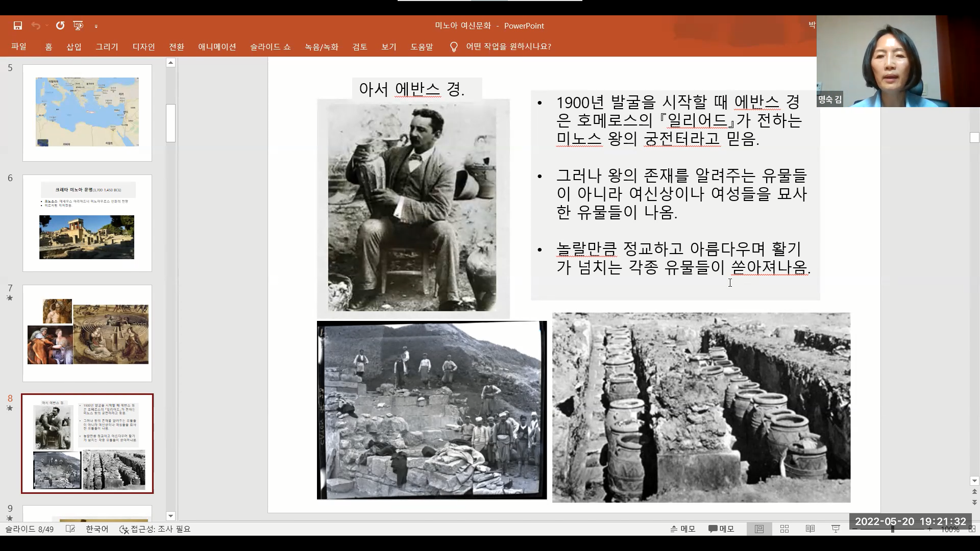The image size is (980, 551).
Task: Switch to the 삽입 ribbon tab
Action: 74,46
